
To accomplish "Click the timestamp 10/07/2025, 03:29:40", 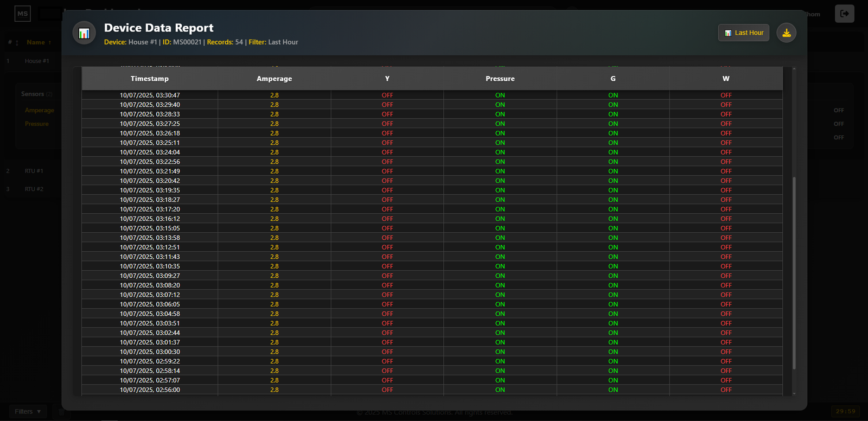I will coord(150,105).
